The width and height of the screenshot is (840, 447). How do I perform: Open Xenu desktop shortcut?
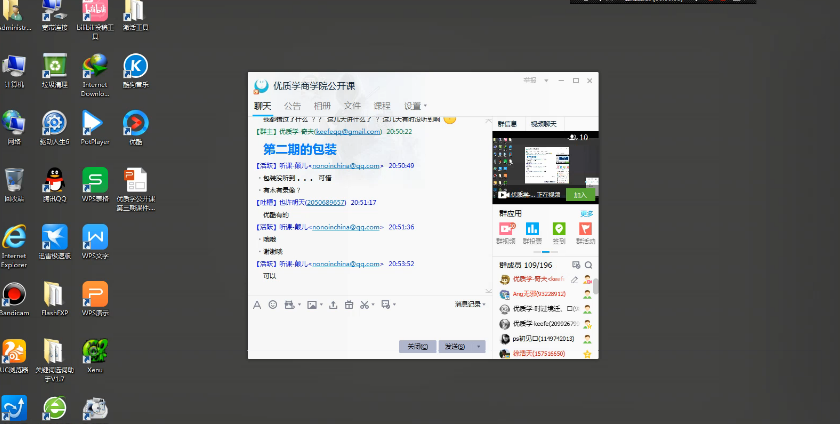click(95, 356)
